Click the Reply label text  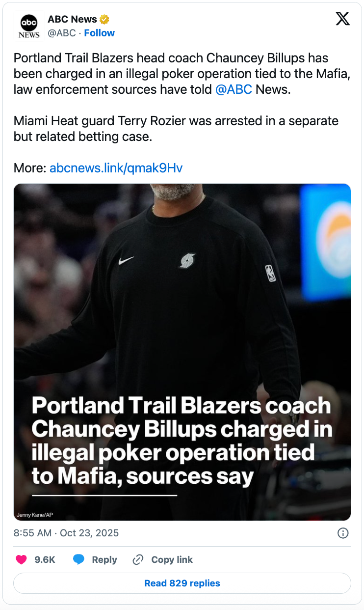click(x=104, y=559)
